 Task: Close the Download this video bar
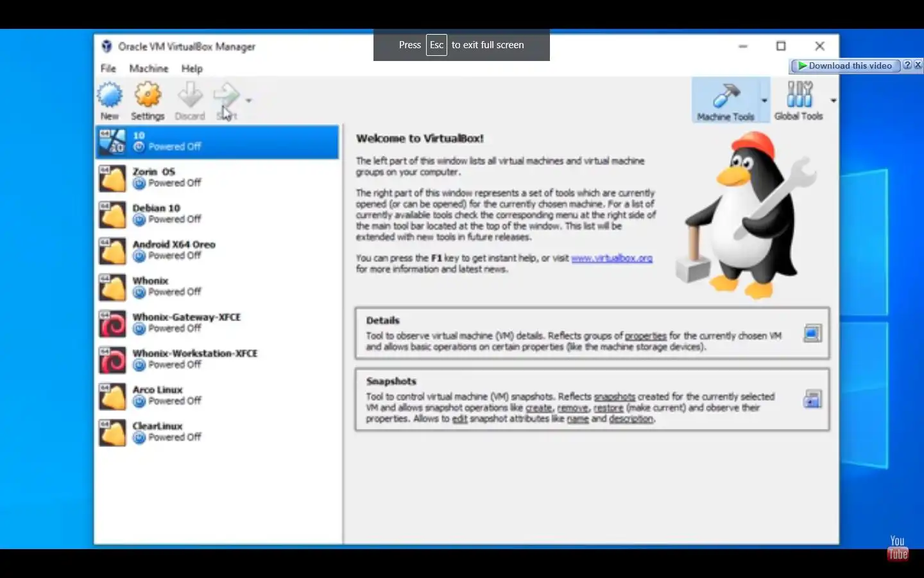tap(918, 66)
